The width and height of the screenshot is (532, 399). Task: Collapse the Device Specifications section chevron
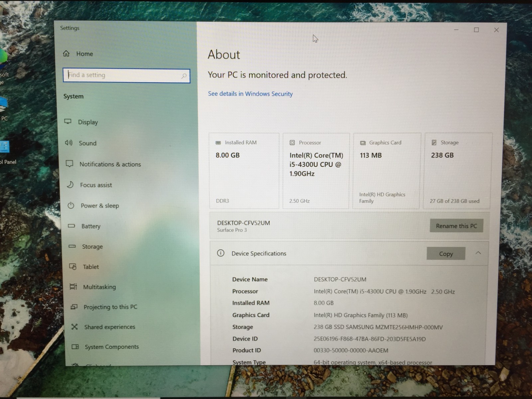pos(478,253)
